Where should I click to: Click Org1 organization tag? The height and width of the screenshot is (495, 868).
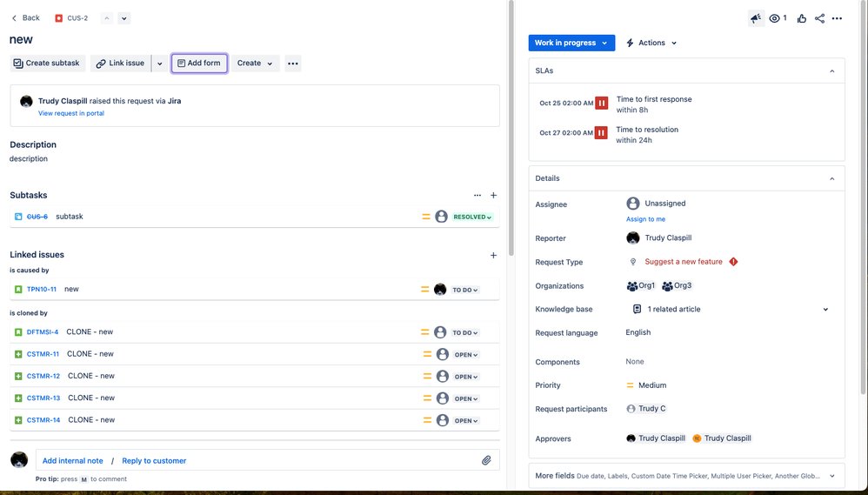pos(641,285)
